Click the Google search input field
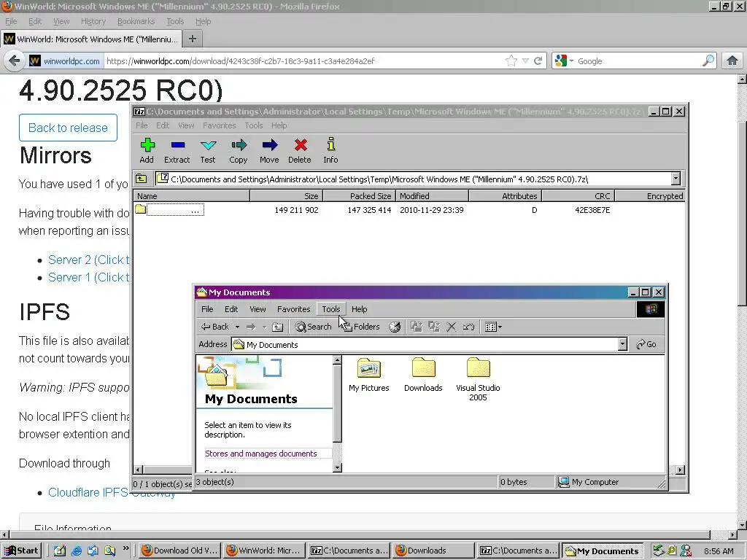This screenshot has height=560, width=747. coord(638,61)
